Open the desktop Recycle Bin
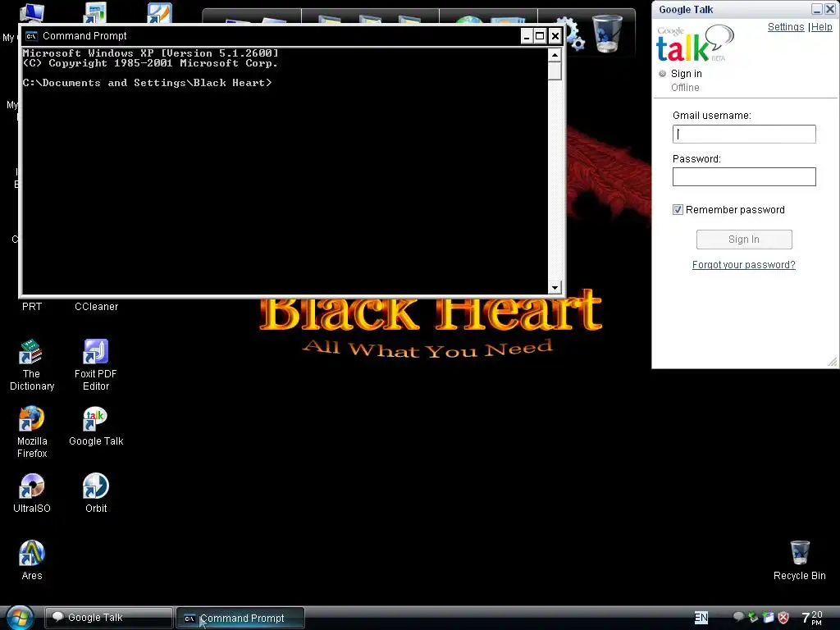840x630 pixels. [x=799, y=560]
